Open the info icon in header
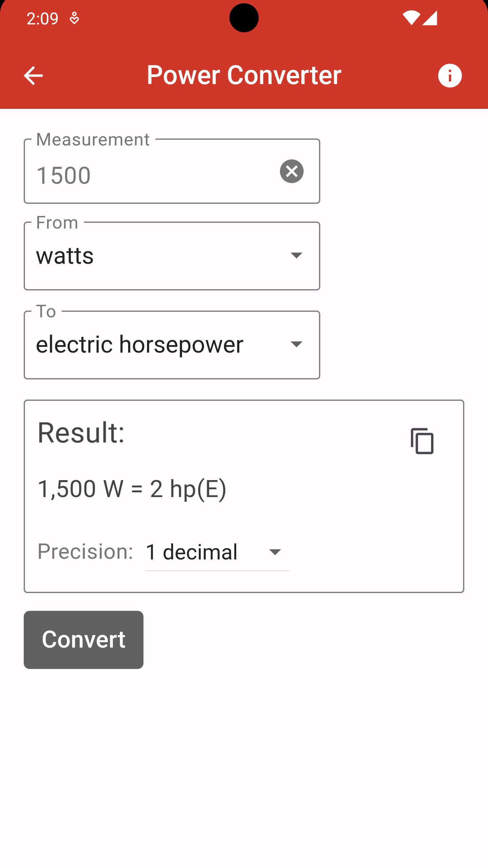The width and height of the screenshot is (488, 868). [450, 75]
